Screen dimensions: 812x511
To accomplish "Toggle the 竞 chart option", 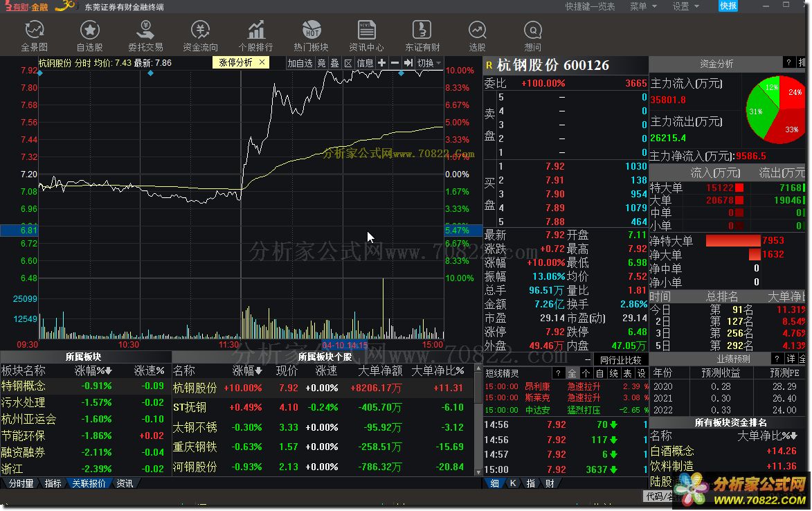I will 322,63.
